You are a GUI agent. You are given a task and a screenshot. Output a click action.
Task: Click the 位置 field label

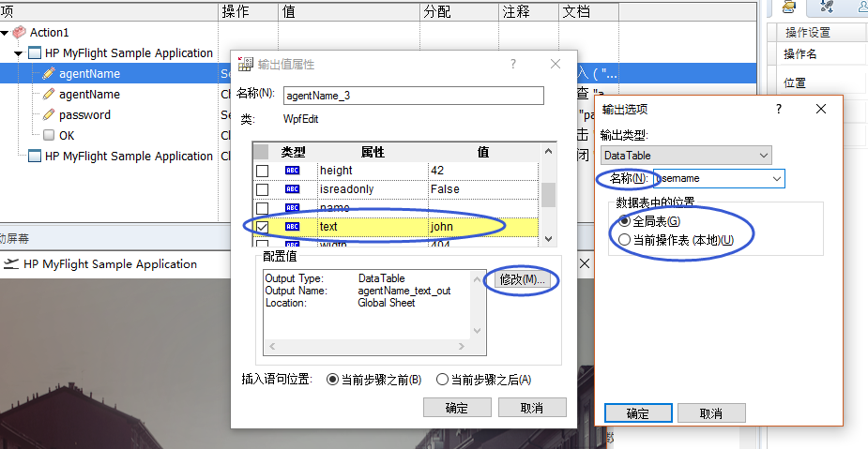pos(795,82)
